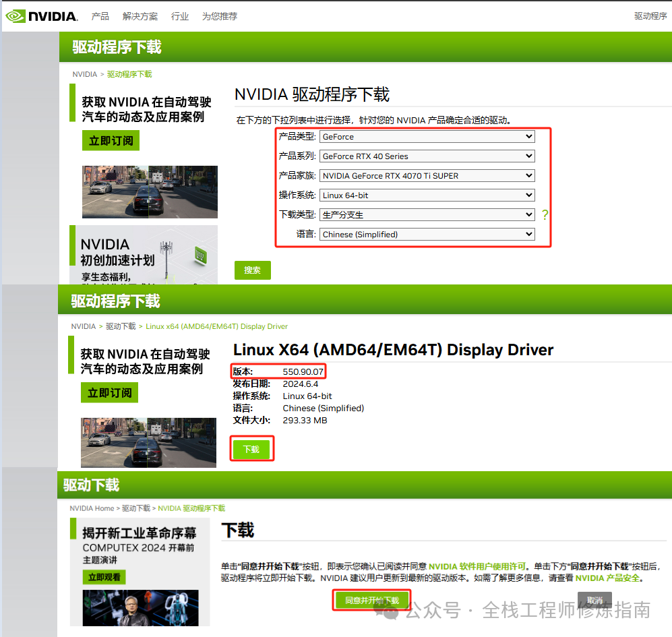
Task: Click the 取消 button
Action: pos(594,600)
